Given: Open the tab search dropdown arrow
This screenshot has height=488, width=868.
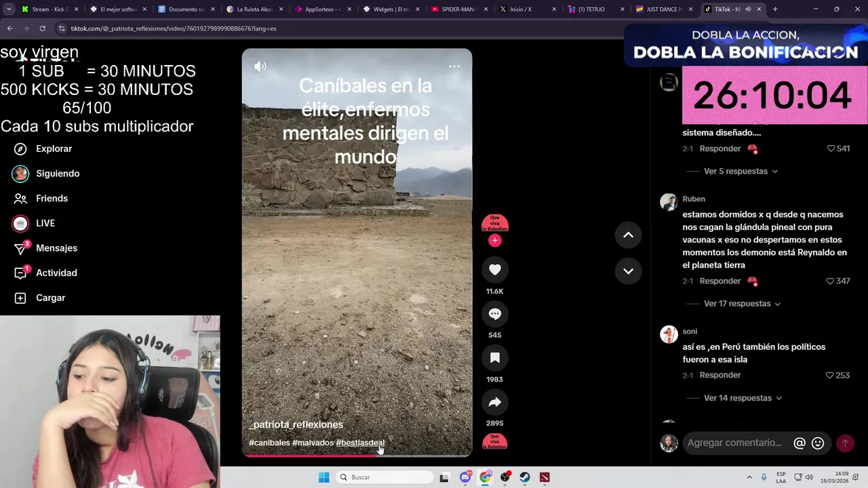Looking at the screenshot, I should point(9,9).
